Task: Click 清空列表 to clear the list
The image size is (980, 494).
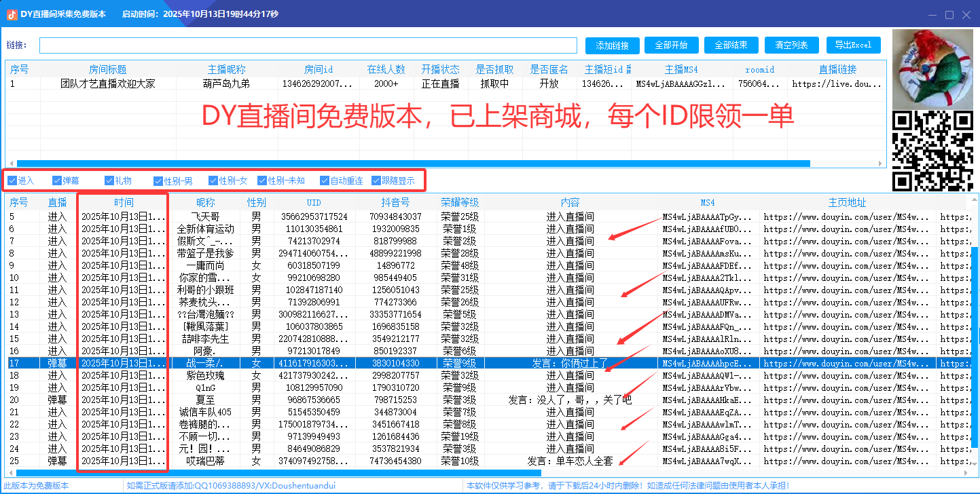Action: coord(792,45)
